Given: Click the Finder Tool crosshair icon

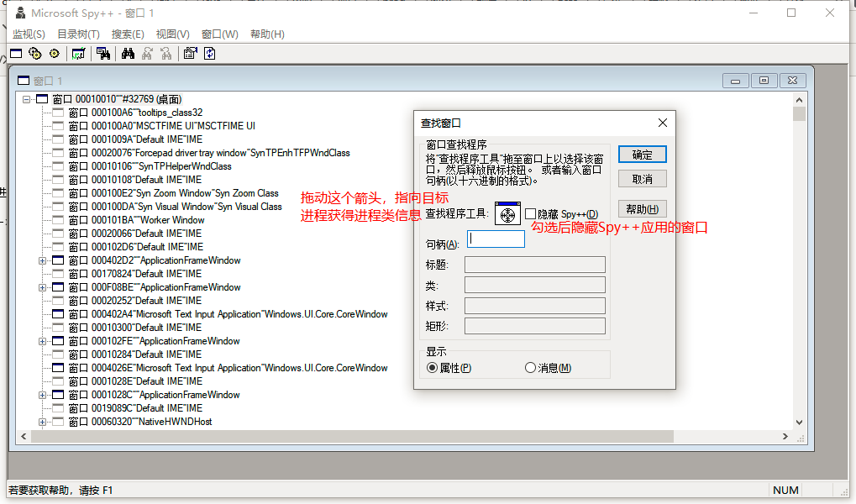Looking at the screenshot, I should 507,213.
